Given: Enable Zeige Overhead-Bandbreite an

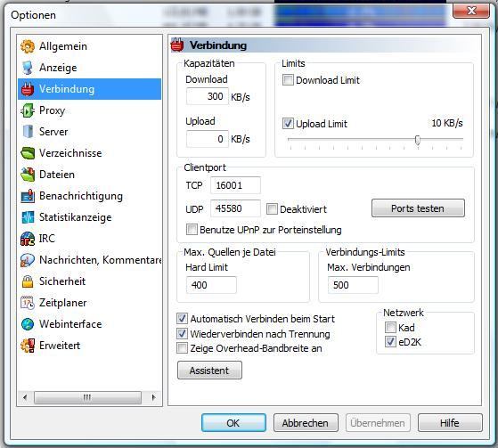Looking at the screenshot, I should pyautogui.click(x=182, y=348).
